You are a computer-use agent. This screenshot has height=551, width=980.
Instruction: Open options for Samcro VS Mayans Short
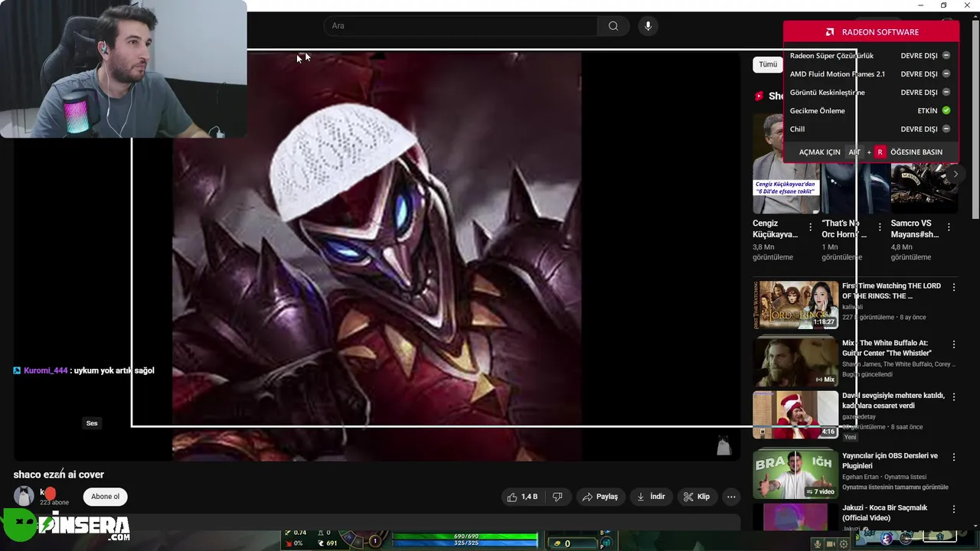[949, 227]
